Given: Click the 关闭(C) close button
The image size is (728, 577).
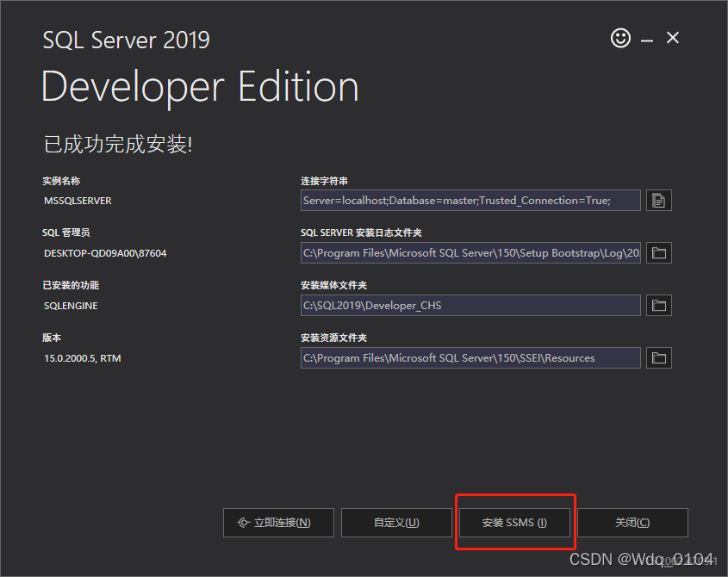Looking at the screenshot, I should click(x=632, y=523).
